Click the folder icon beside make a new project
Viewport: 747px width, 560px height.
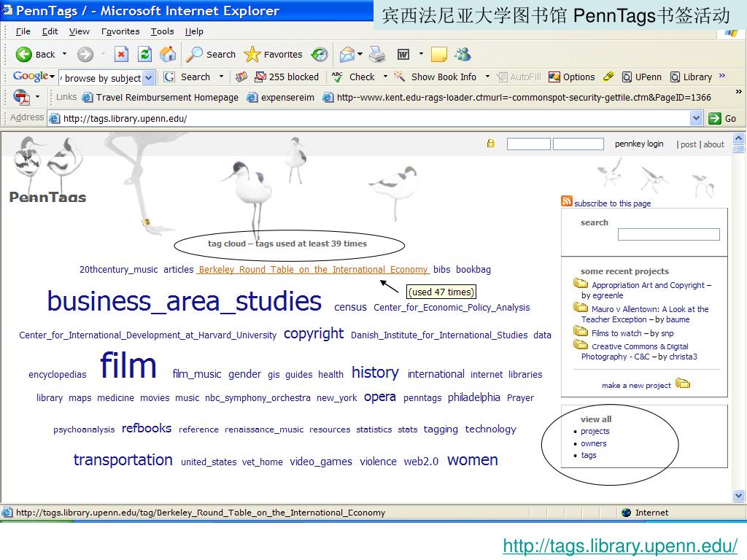pyautogui.click(x=683, y=384)
